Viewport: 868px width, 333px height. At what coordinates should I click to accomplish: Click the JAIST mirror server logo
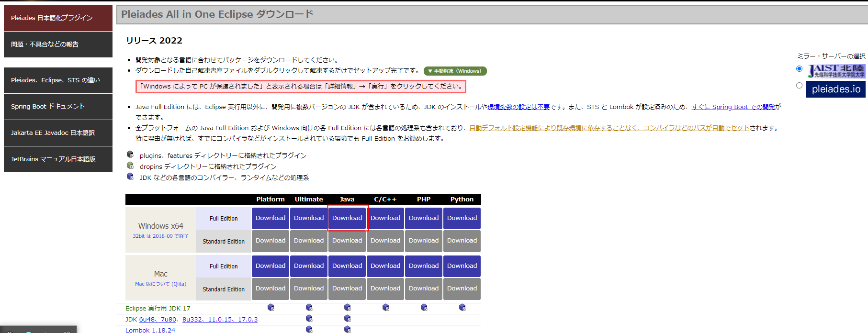click(836, 71)
